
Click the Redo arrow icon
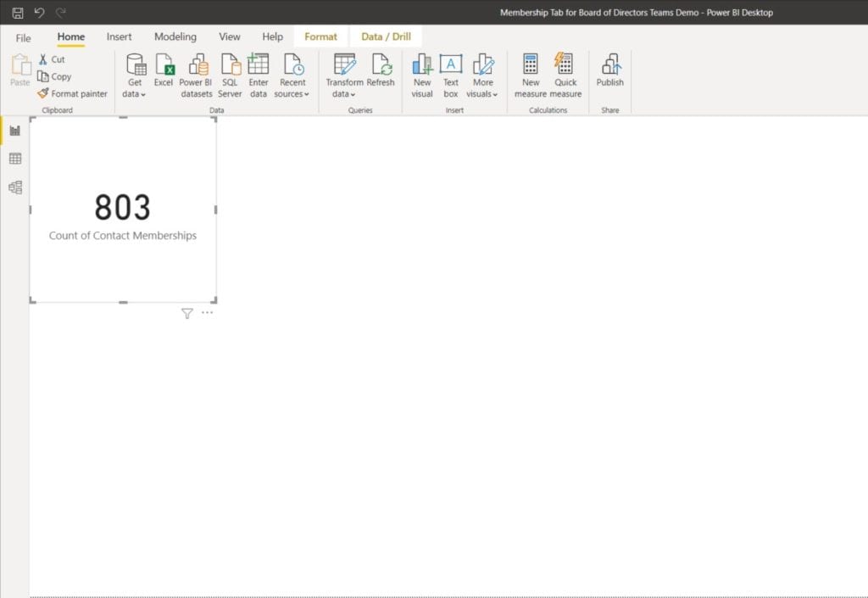pos(61,12)
